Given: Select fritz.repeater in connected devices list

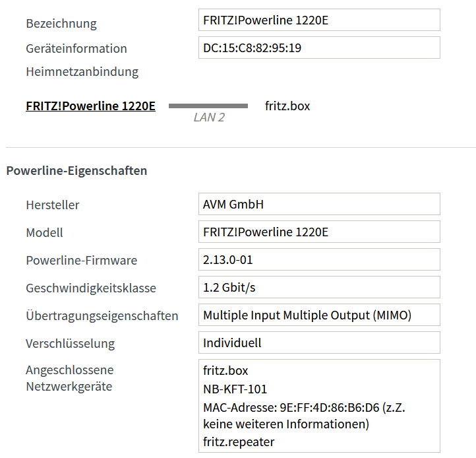Looking at the screenshot, I should pyautogui.click(x=239, y=442).
